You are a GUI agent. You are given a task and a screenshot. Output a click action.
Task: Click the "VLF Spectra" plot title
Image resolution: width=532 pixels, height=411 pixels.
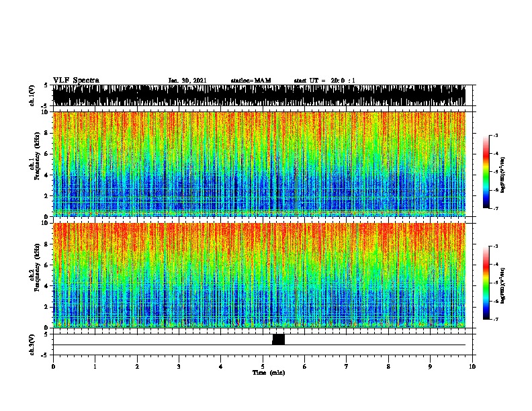point(76,81)
